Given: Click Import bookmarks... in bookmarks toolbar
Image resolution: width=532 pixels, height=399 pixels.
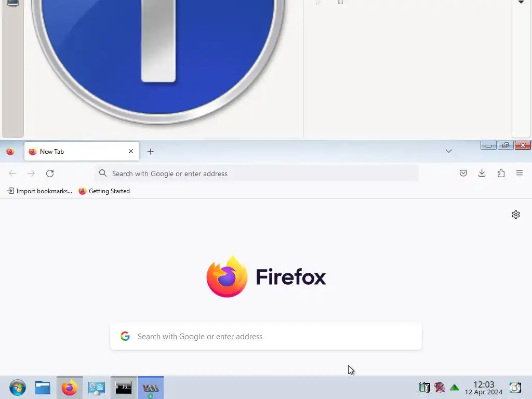Looking at the screenshot, I should coord(39,191).
